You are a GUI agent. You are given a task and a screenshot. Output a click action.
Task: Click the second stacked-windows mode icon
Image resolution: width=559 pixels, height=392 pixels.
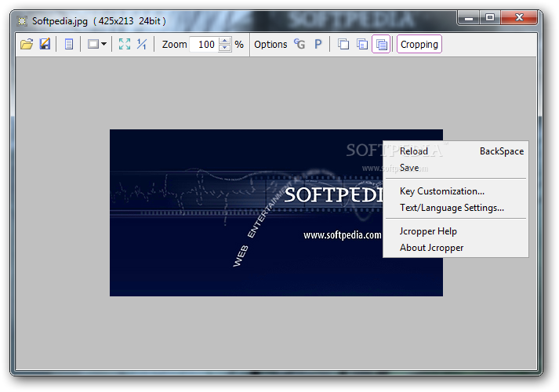click(362, 44)
